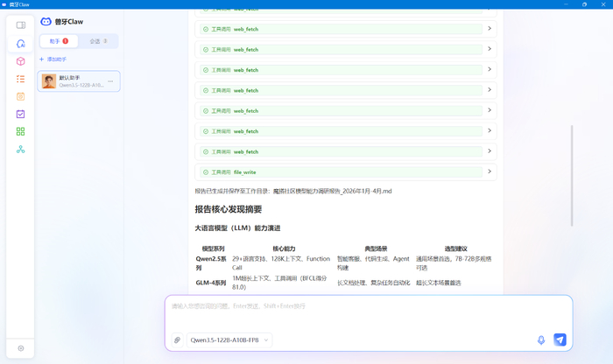Open the more options menu on 默认助手
613x364 pixels.
[x=110, y=81]
